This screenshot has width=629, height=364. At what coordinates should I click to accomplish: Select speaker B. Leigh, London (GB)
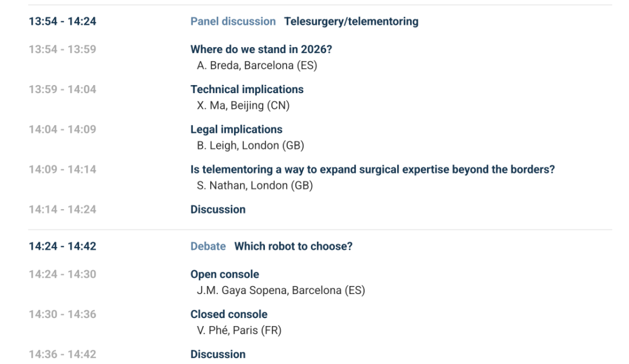coord(250,146)
